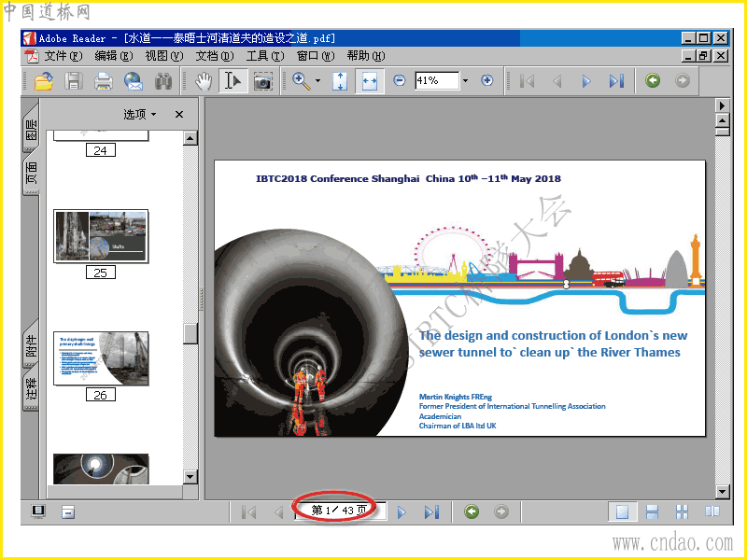747x560 pixels.
Task: Toggle Continuous Facing page layout
Action: 683,511
